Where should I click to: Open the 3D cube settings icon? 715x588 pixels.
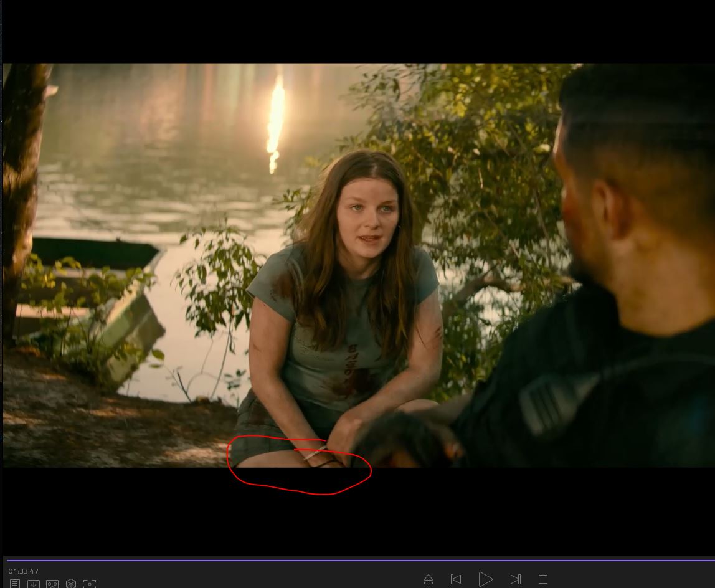coord(71,584)
